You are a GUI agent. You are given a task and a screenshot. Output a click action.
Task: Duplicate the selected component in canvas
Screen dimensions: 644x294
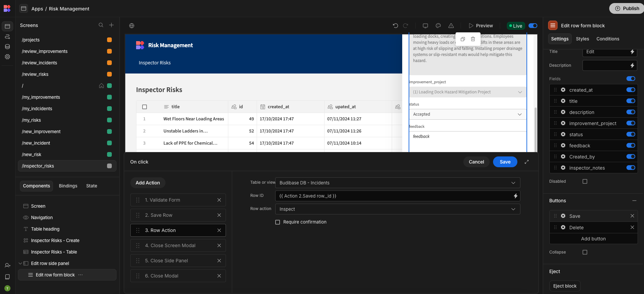coord(463,39)
